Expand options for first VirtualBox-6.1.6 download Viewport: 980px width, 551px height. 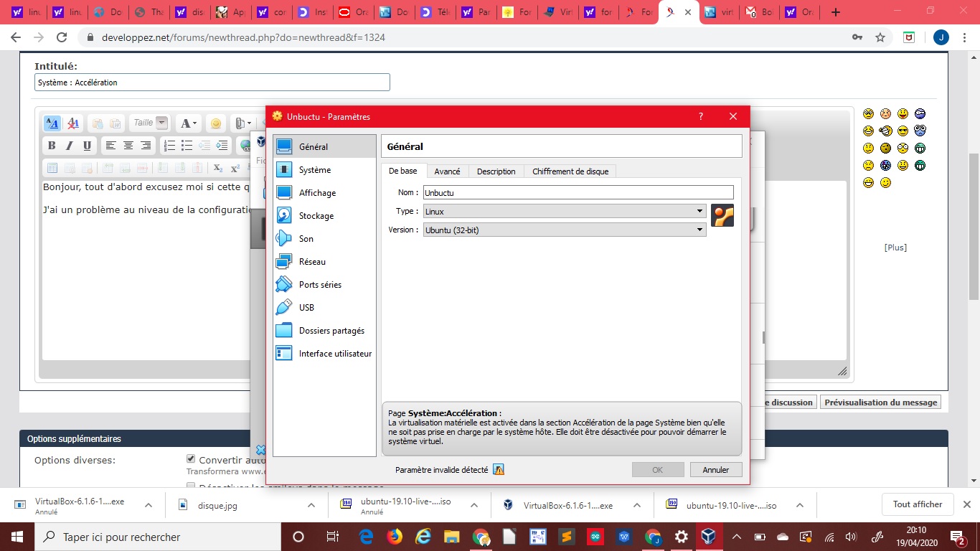tap(149, 505)
